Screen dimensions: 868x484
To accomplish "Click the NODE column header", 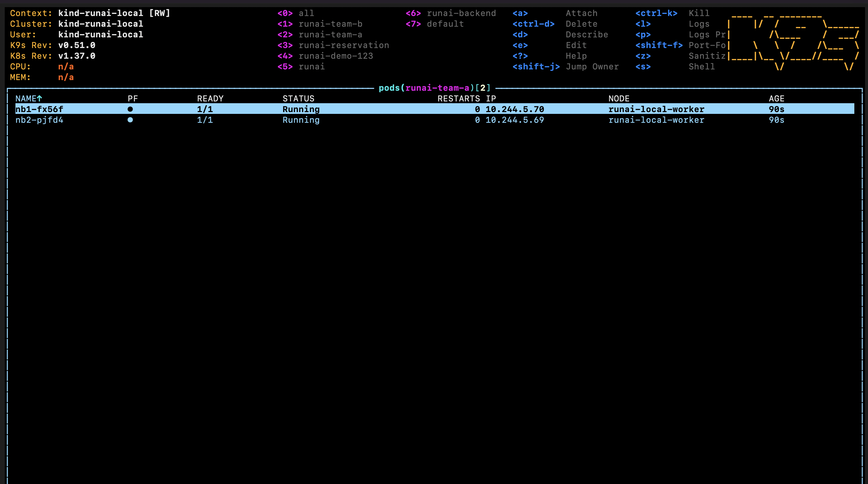I will point(619,98).
